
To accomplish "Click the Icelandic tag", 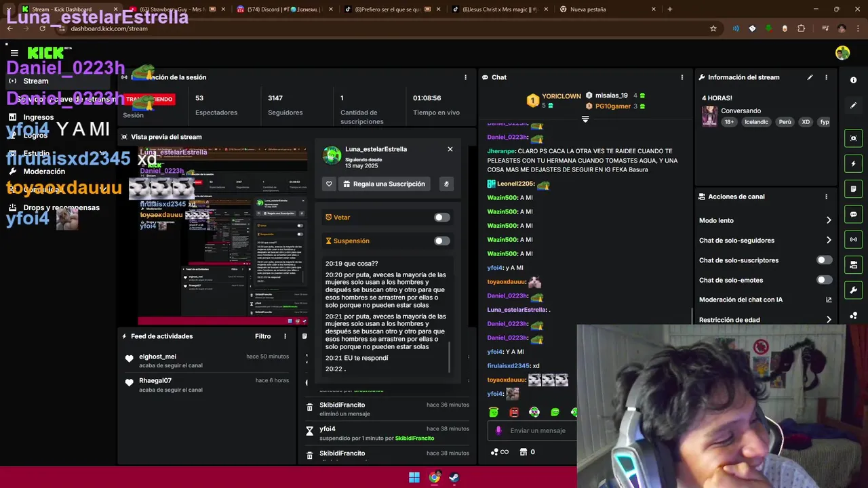I will pyautogui.click(x=755, y=122).
